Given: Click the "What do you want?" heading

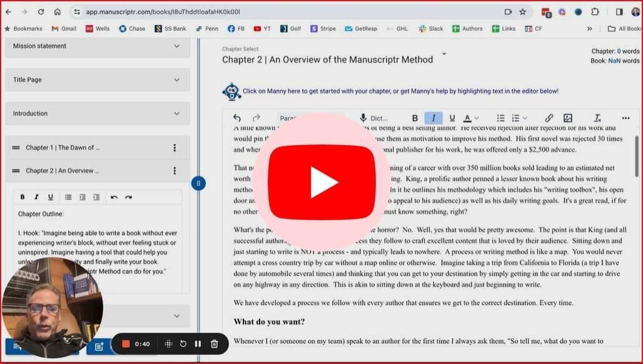Looking at the screenshot, I should [x=269, y=321].
